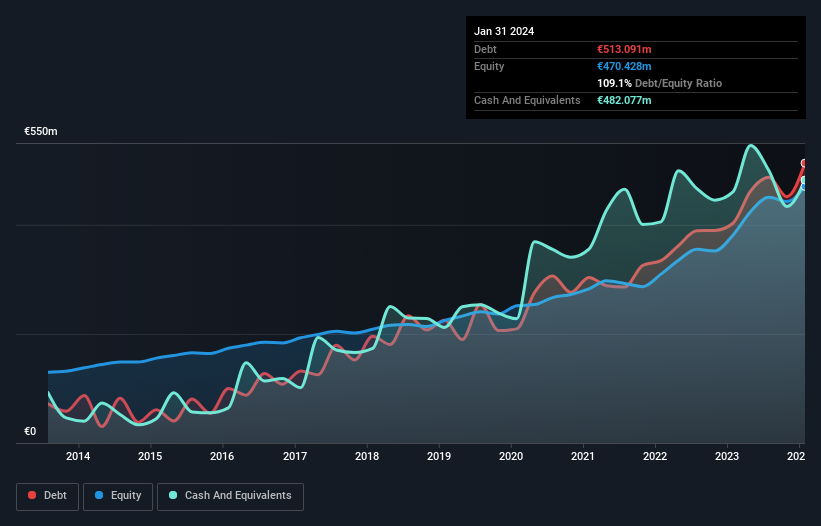Click the €513.091m debt value
The width and height of the screenshot is (821, 526).
624,49
